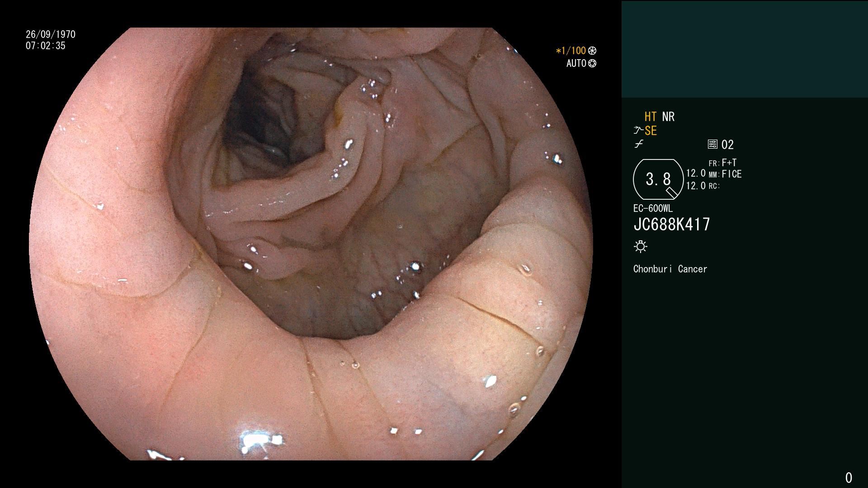Click the NR noise reduction label
Screen dimensions: 868x488
pyautogui.click(x=668, y=117)
